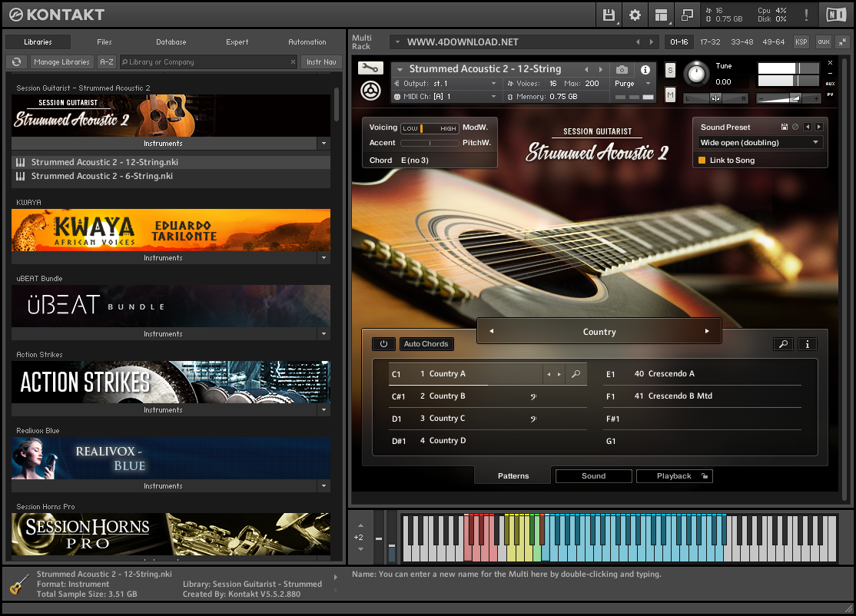Expand uBEAT Bundle Instruments dropdown arrow
This screenshot has height=616, width=856.
[x=323, y=334]
